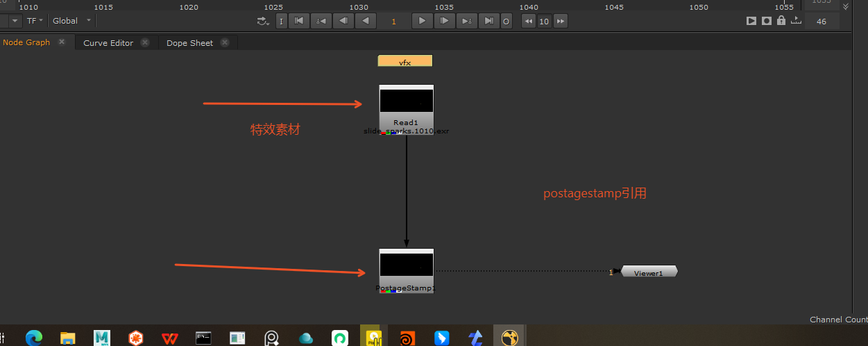Open the TF time display dropdown
Image resolution: width=868 pixels, height=346 pixels.
pyautogui.click(x=35, y=21)
